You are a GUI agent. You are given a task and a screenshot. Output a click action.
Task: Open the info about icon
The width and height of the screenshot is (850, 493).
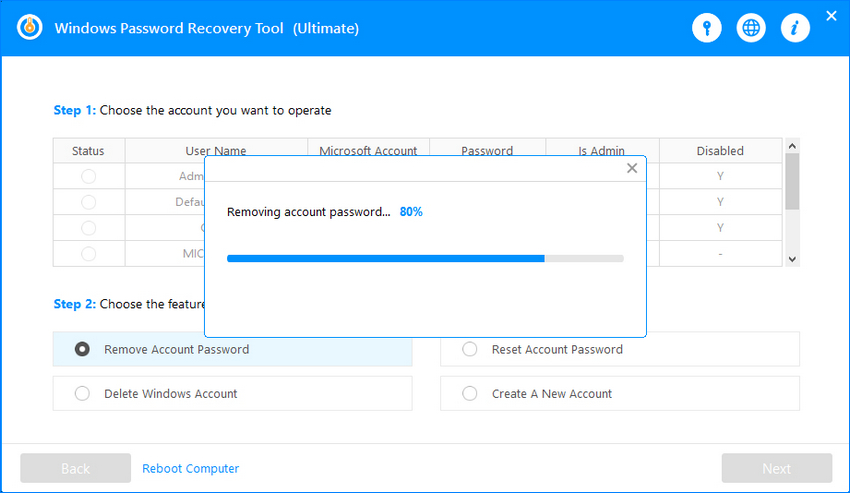795,28
